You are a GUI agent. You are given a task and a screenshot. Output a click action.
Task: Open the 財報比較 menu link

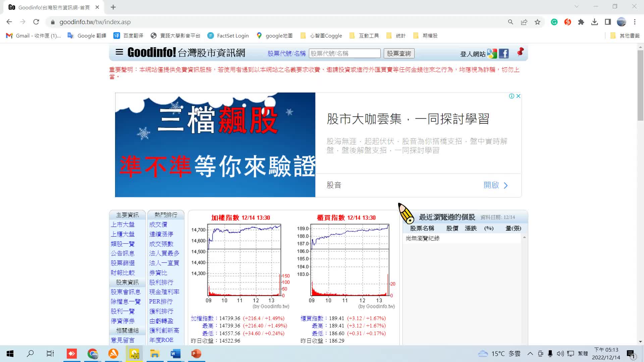(123, 273)
